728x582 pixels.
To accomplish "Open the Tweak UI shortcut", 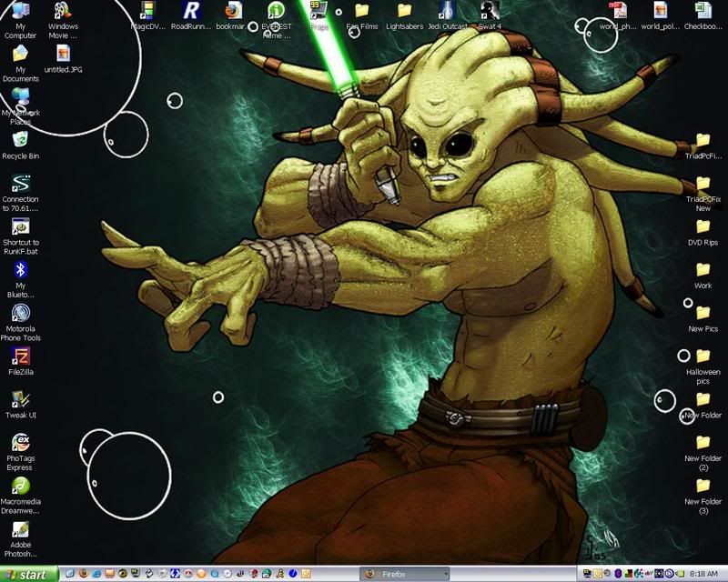I will (20, 400).
